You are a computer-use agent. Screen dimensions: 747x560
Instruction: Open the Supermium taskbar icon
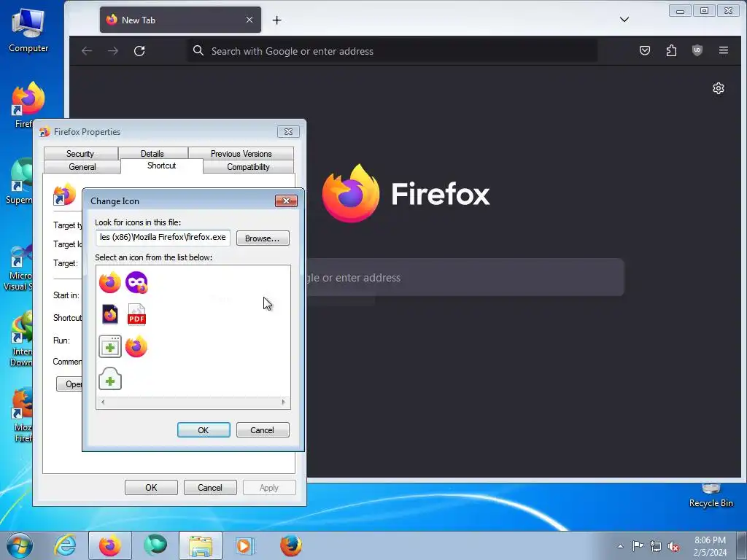155,545
